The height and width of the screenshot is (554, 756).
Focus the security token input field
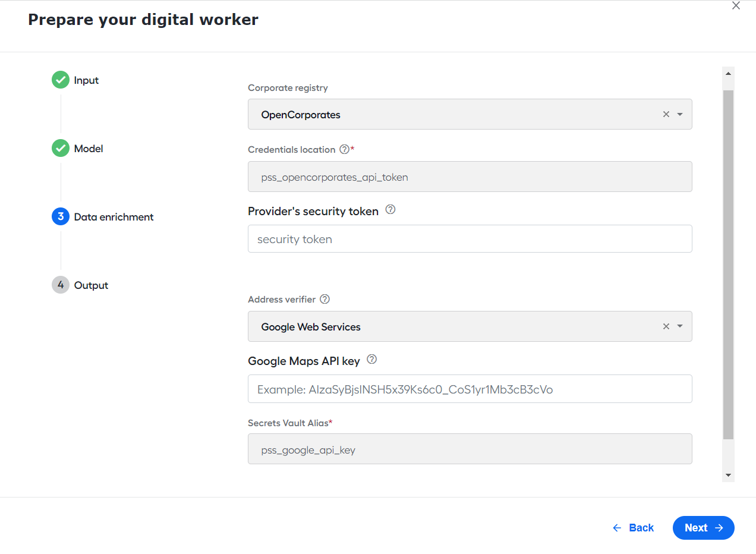470,238
